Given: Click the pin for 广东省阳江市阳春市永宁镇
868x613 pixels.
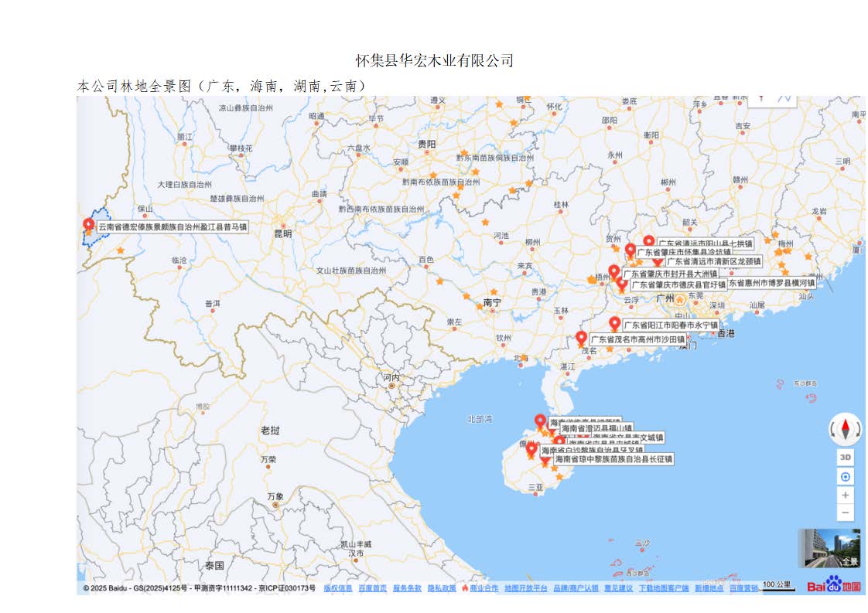Looking at the screenshot, I should [615, 324].
